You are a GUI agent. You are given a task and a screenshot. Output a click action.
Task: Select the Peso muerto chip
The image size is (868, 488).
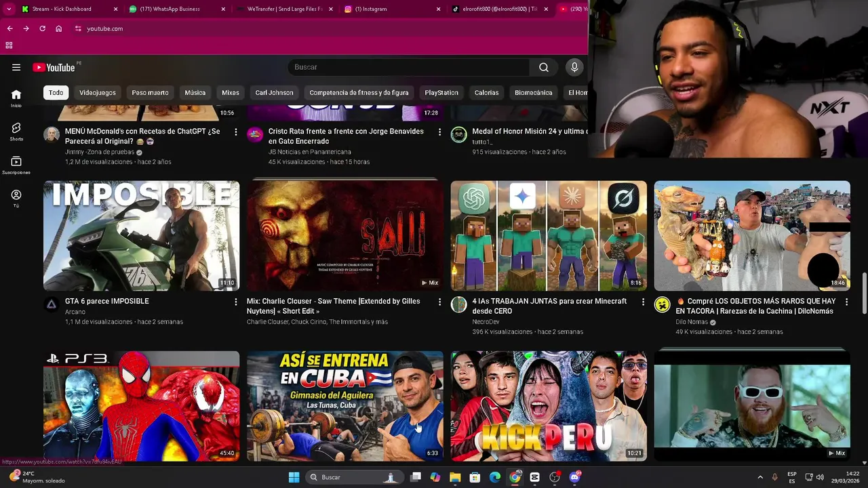150,93
